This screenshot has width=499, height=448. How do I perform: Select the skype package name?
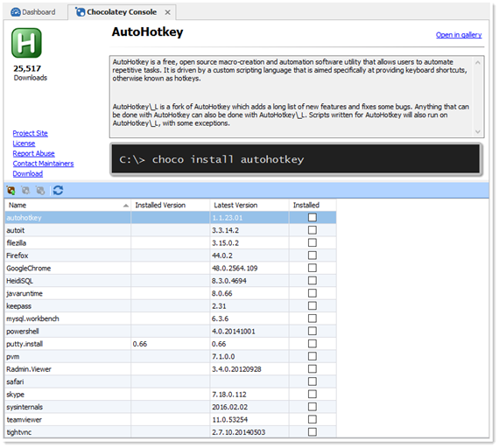(15, 395)
